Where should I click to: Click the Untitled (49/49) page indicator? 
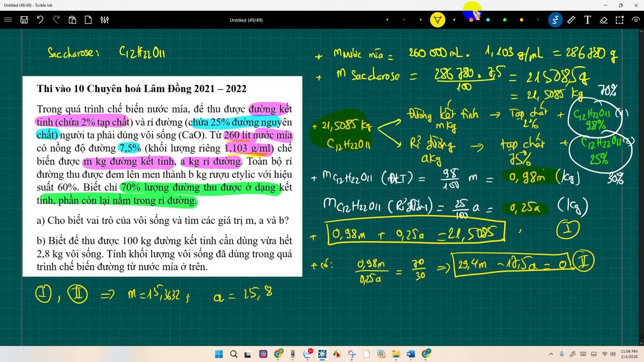[x=246, y=20]
